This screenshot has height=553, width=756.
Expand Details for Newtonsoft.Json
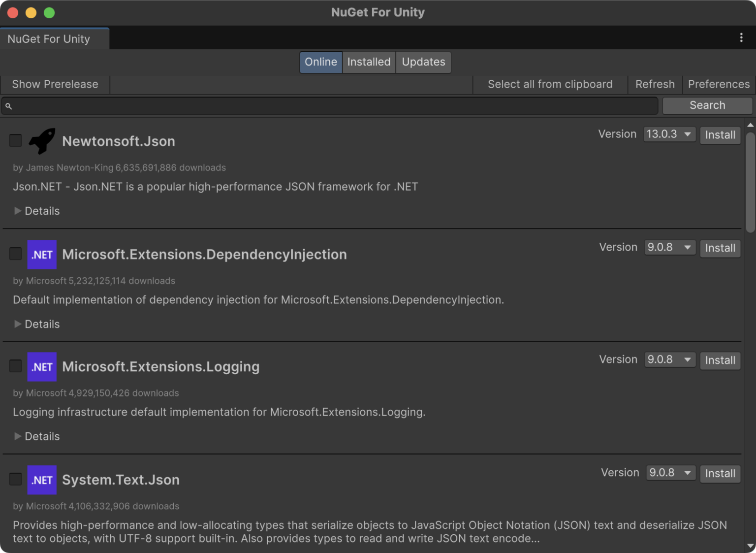pyautogui.click(x=36, y=211)
